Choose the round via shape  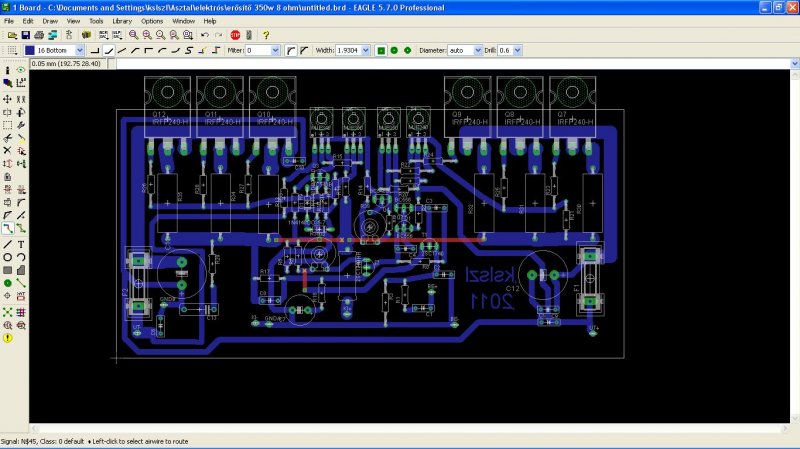tap(394, 50)
